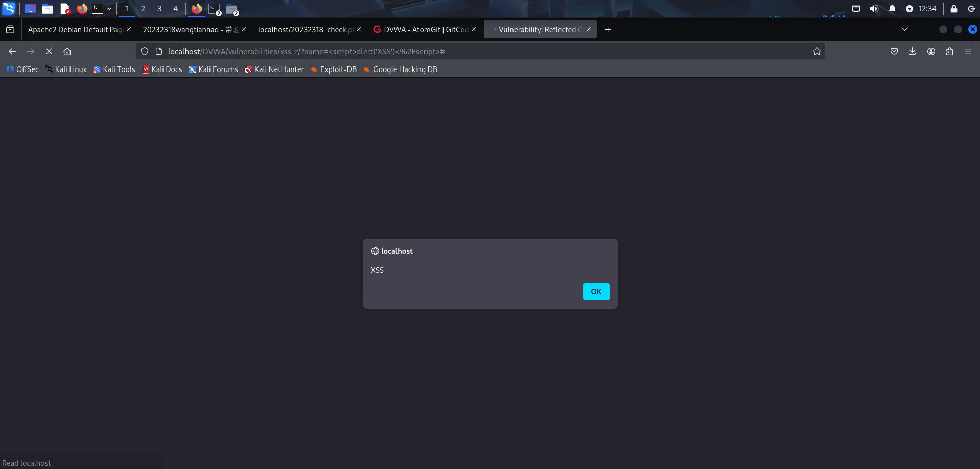Viewport: 980px width, 469px height.
Task: Launch Firefox from the panel launcher
Action: click(82, 9)
